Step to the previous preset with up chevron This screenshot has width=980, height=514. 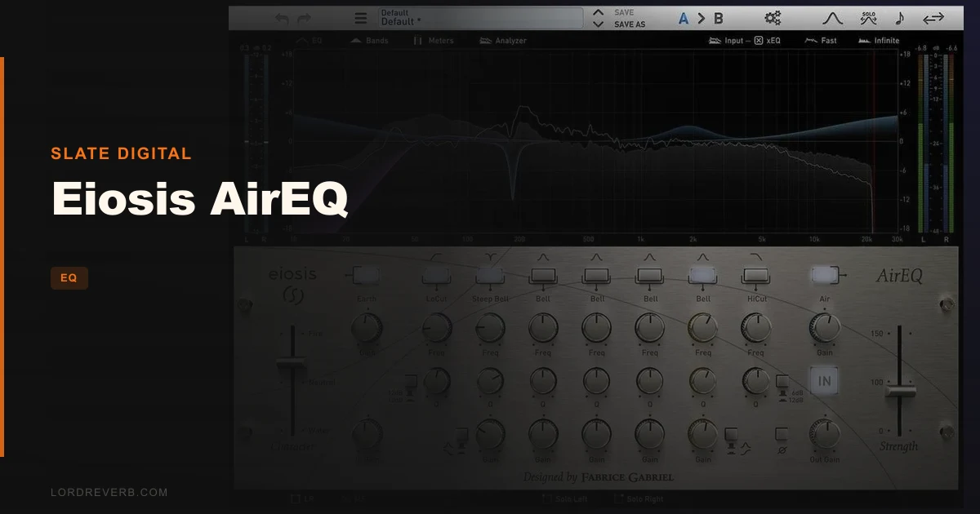599,12
